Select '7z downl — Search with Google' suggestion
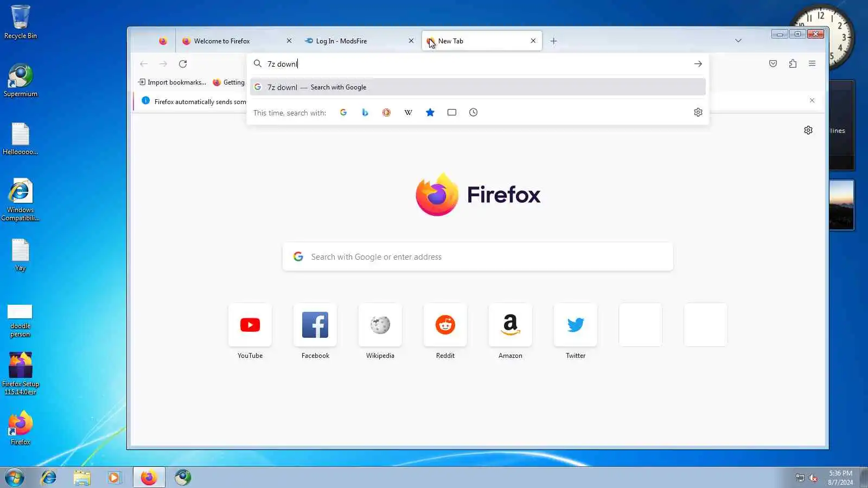Image resolution: width=868 pixels, height=488 pixels. tap(477, 87)
